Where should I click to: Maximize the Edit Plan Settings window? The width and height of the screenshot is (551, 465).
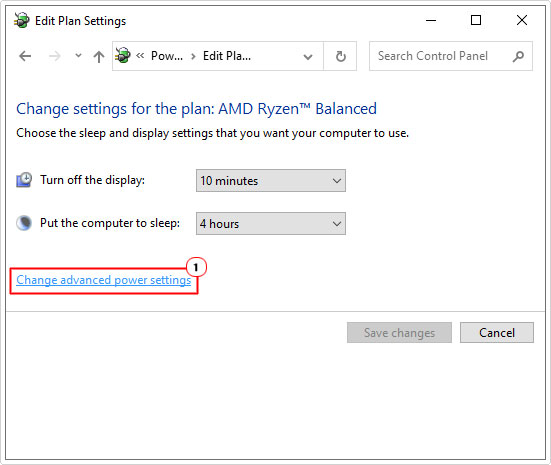[476, 20]
